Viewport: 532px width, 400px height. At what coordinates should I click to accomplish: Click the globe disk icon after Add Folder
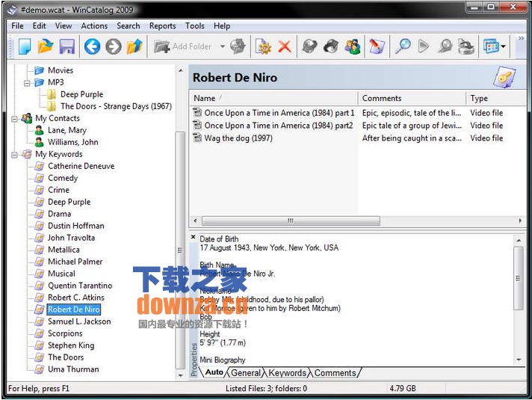pyautogui.click(x=238, y=46)
